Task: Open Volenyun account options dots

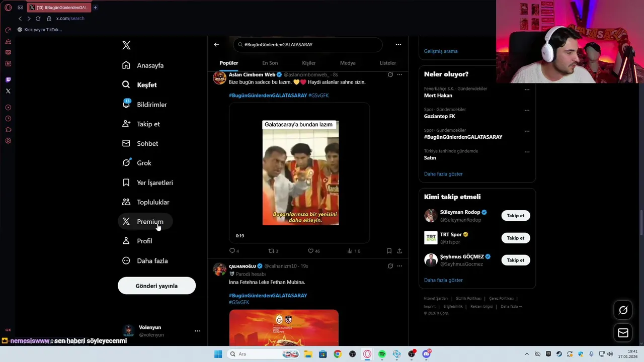Action: click(197, 331)
